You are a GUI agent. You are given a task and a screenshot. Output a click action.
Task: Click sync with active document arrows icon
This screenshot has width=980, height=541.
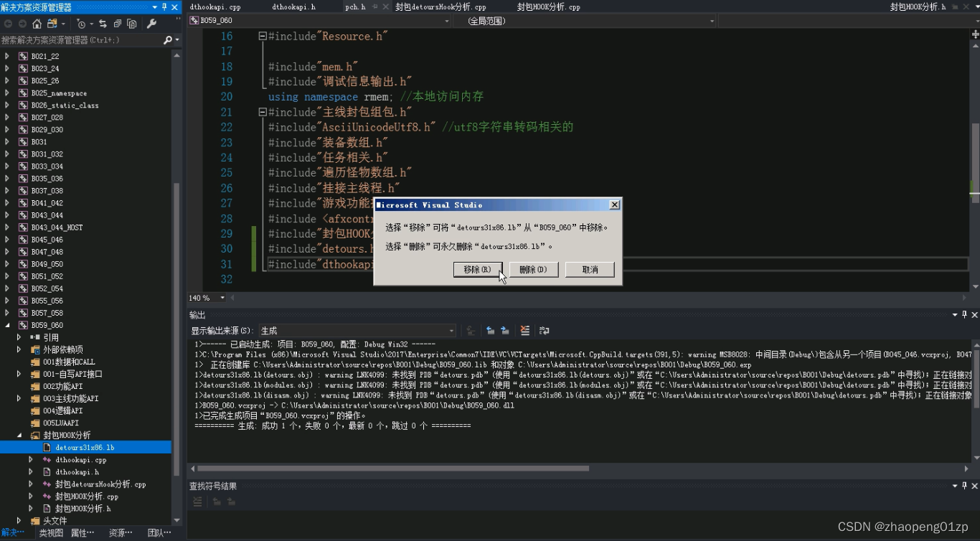tap(103, 24)
